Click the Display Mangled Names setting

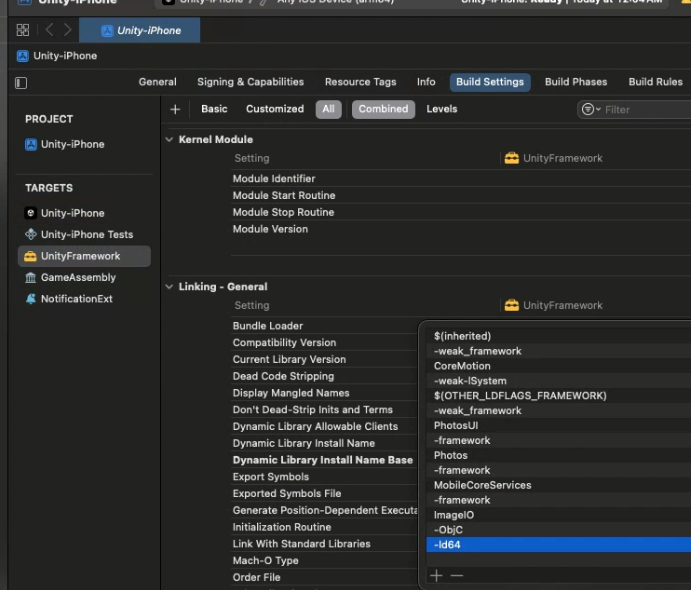(x=291, y=393)
